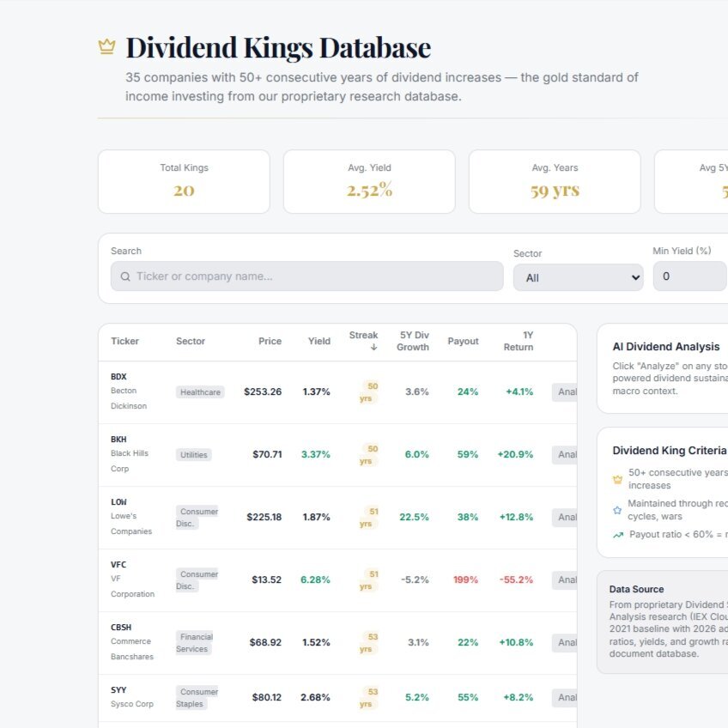Click the Avg. Yield stat card
The image size is (728, 728).
(x=369, y=181)
